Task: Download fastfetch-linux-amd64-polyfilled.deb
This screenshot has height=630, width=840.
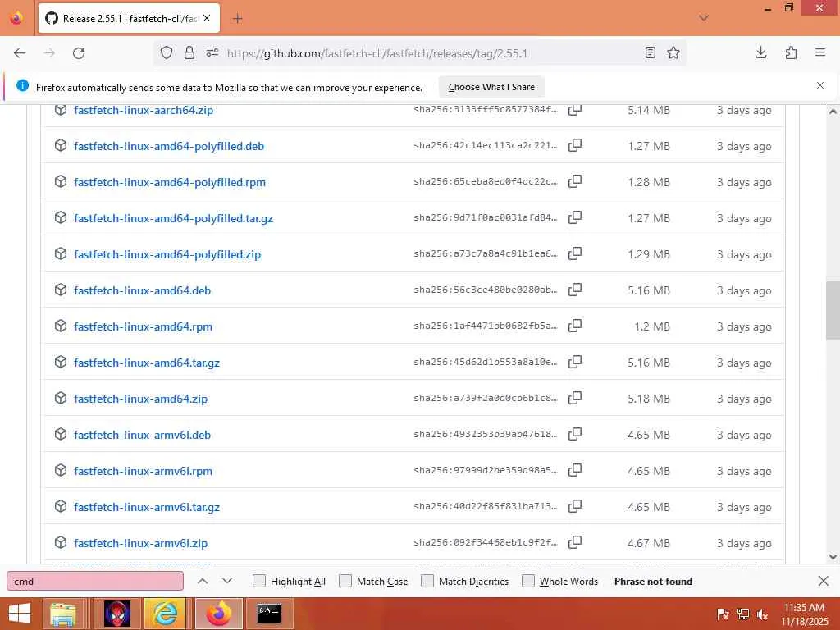Action: [169, 146]
